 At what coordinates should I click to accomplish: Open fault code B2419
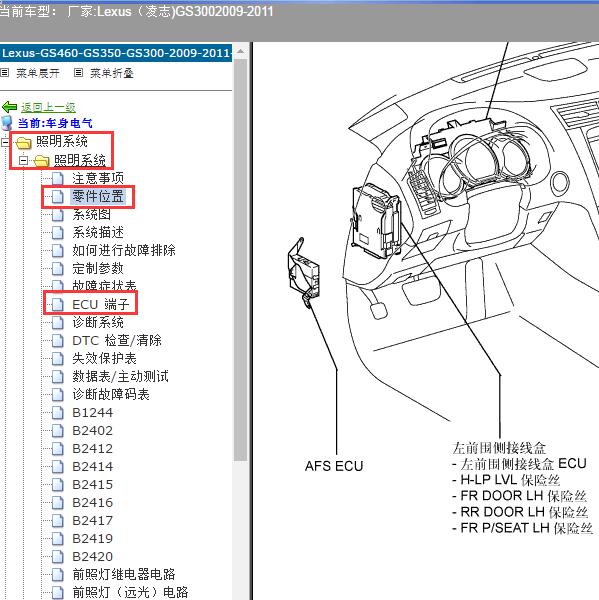(x=92, y=538)
